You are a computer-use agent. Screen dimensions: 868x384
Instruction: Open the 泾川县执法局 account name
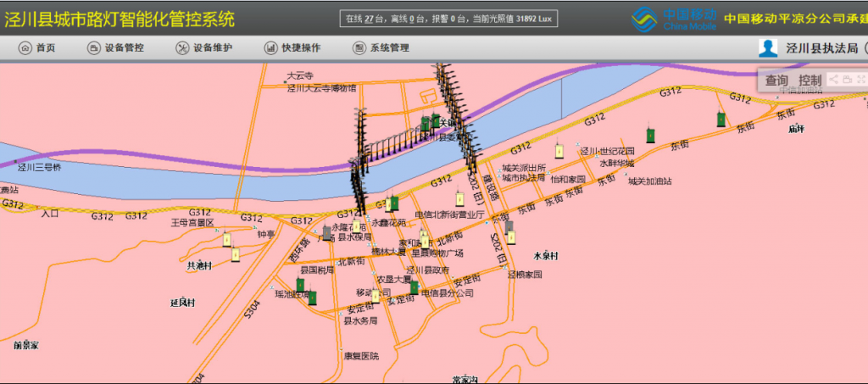[x=821, y=48]
